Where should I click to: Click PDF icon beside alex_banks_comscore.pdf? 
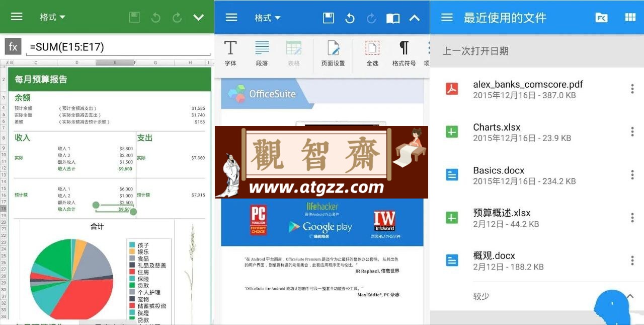[x=452, y=89]
